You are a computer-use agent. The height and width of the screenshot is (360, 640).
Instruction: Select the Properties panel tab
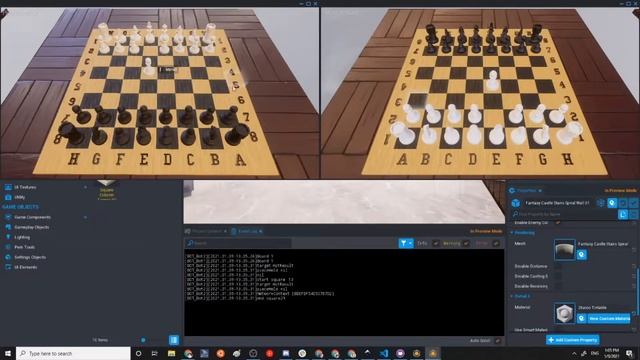pos(527,190)
